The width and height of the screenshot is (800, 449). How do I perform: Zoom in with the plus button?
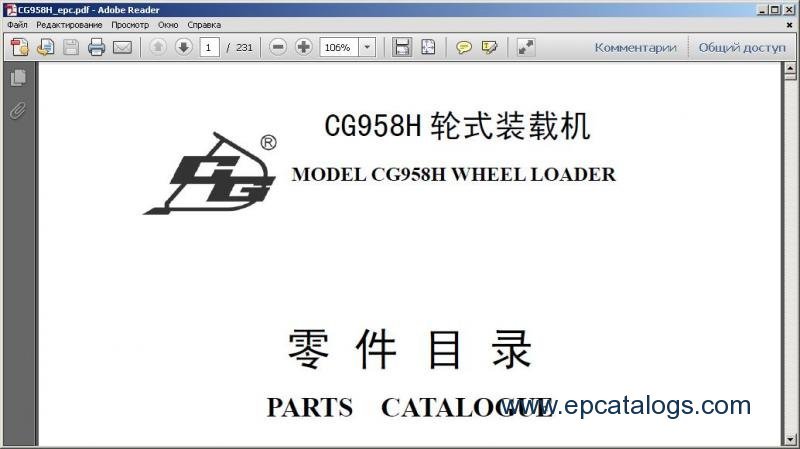coord(304,47)
